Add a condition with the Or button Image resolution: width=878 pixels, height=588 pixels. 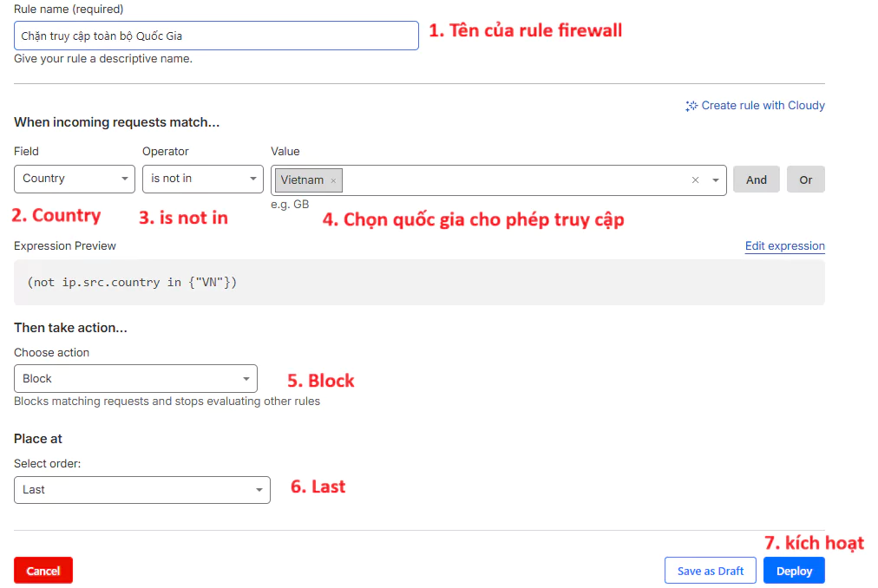point(806,180)
